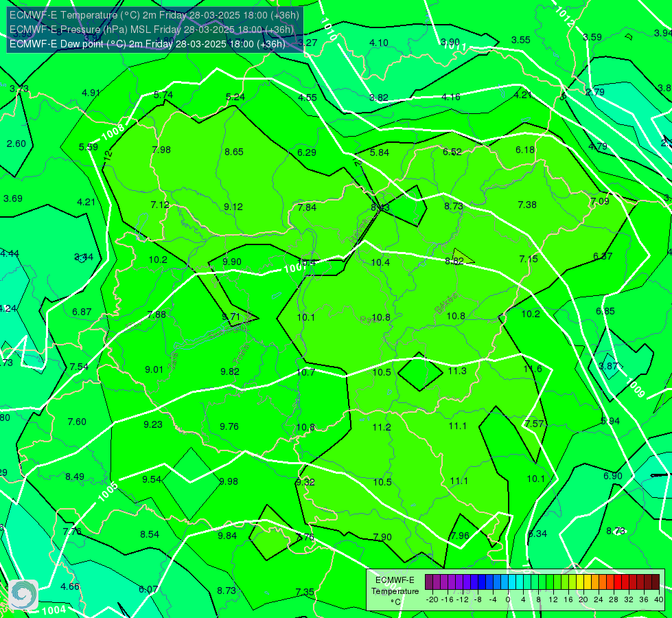Screen dimensions: 672x618
Task: Click the 1008 isobar label
Action: click(113, 132)
